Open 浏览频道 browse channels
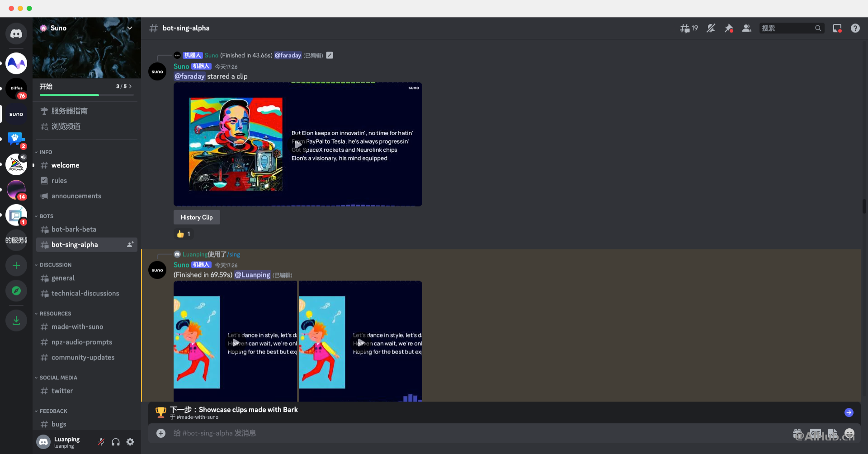The height and width of the screenshot is (454, 868). point(87,126)
